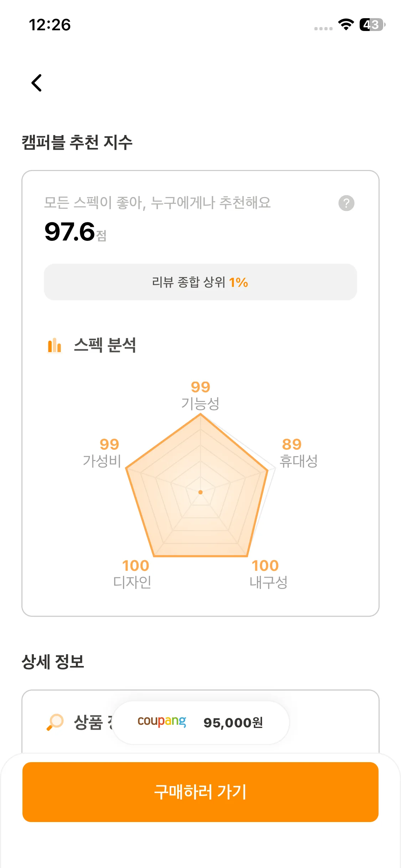Tap the 스펙 분석 section title
This screenshot has height=868, width=401.
click(x=105, y=345)
